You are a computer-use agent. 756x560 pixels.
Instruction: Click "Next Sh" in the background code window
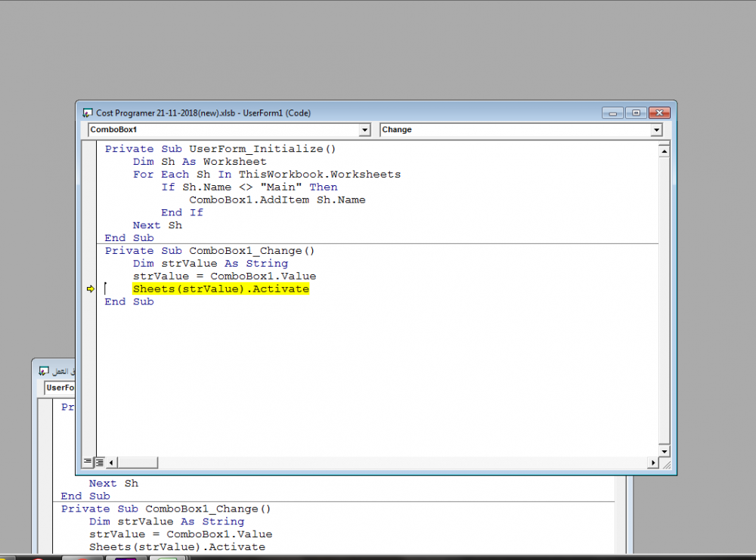coord(114,484)
